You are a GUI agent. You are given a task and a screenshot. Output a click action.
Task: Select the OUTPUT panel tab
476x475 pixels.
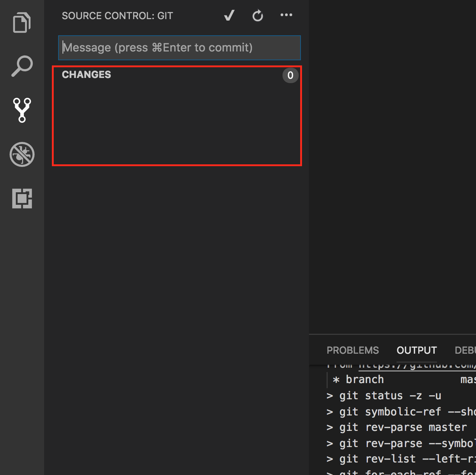pyautogui.click(x=416, y=350)
